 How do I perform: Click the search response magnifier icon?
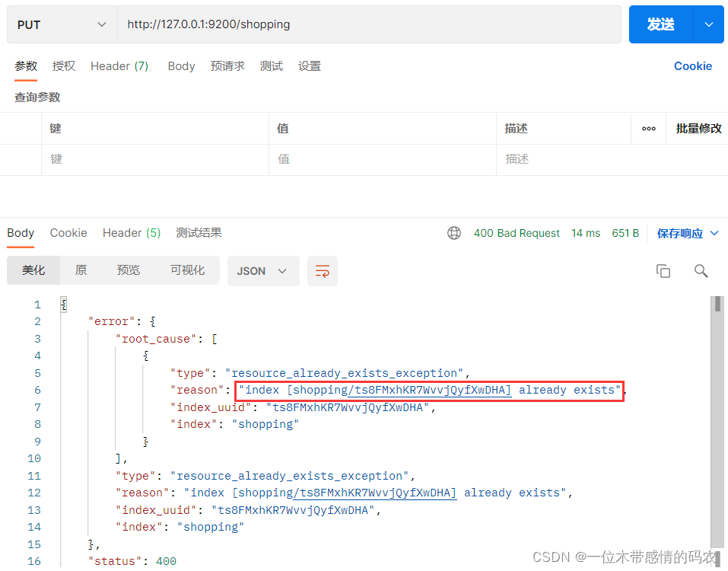701,271
